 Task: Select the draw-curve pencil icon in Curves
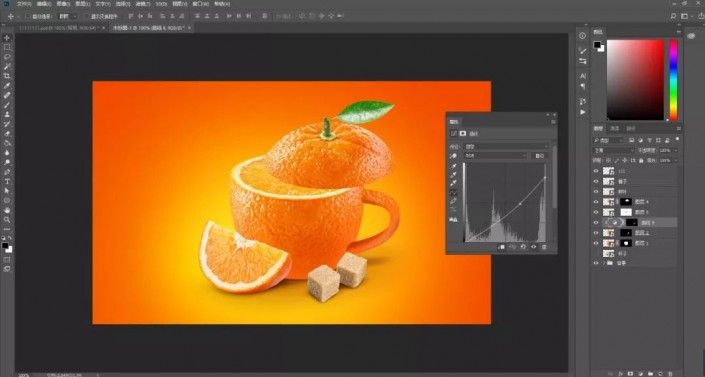pos(453,201)
